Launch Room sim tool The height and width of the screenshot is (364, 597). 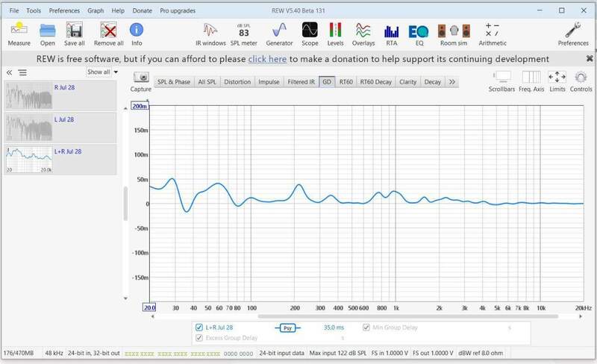[454, 34]
